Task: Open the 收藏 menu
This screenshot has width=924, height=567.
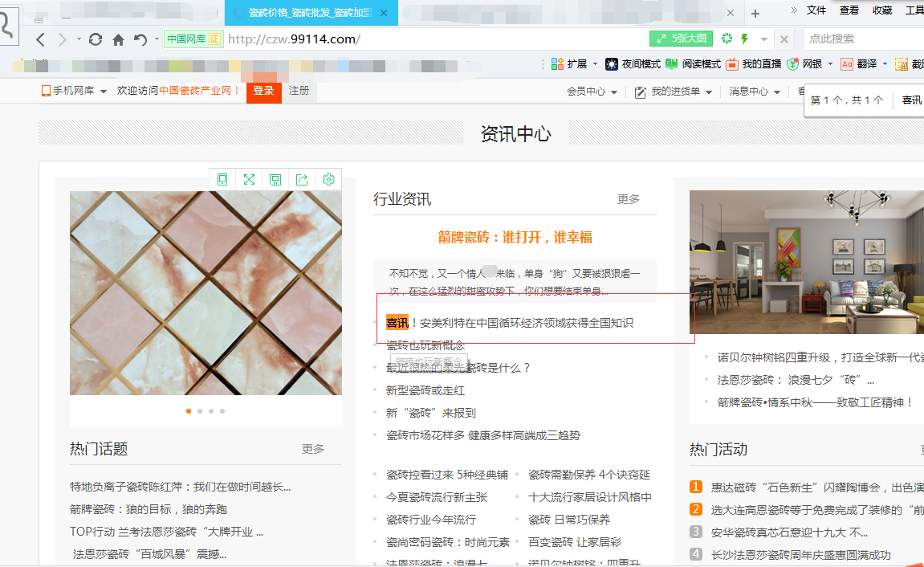Action: point(882,10)
